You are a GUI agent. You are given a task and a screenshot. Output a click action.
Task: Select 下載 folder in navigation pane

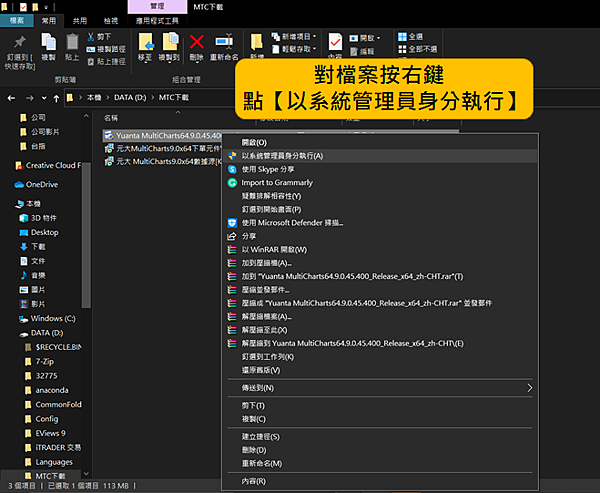coord(33,247)
